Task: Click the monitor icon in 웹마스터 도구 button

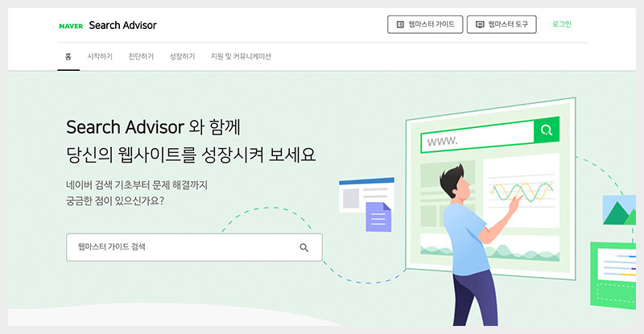Action: pos(480,25)
